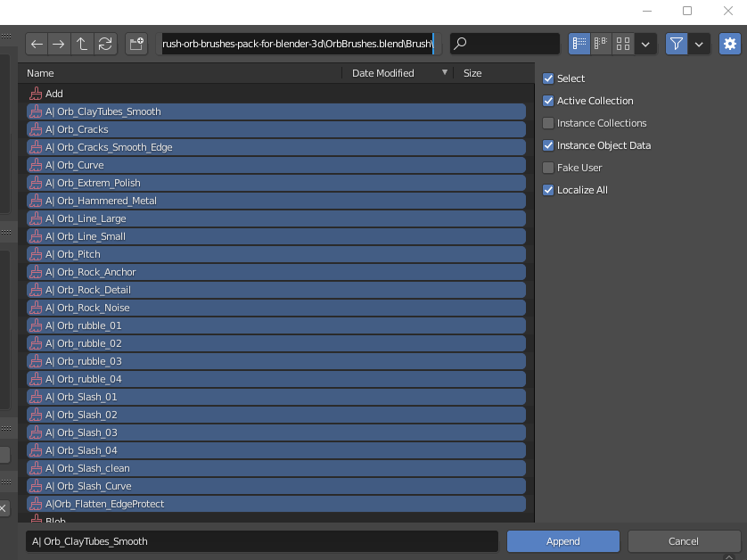Enable Instance Collections option

point(550,123)
